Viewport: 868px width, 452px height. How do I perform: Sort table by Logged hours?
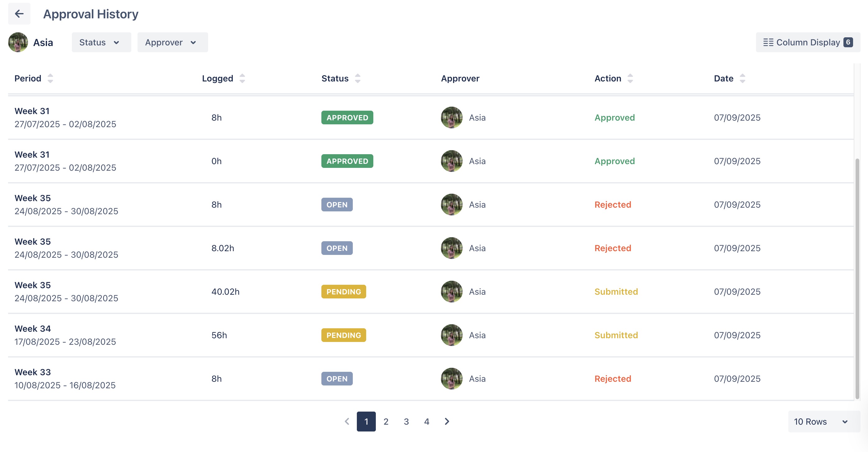point(242,78)
